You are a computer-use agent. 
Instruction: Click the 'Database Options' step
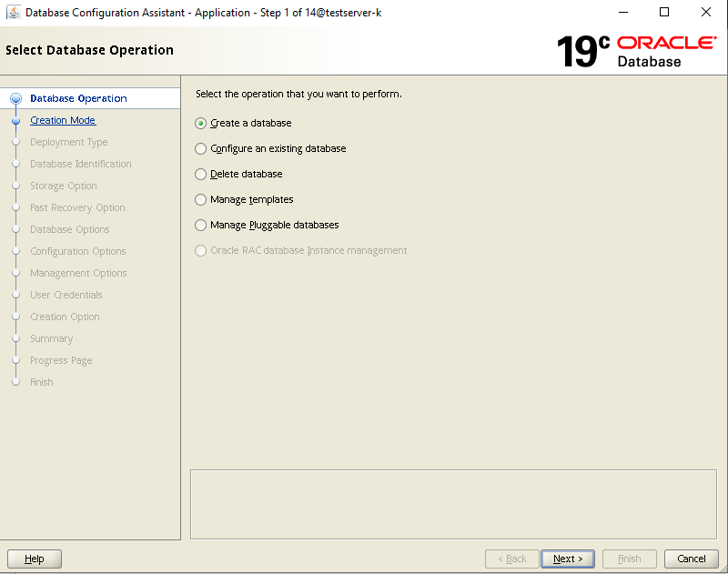tap(70, 229)
